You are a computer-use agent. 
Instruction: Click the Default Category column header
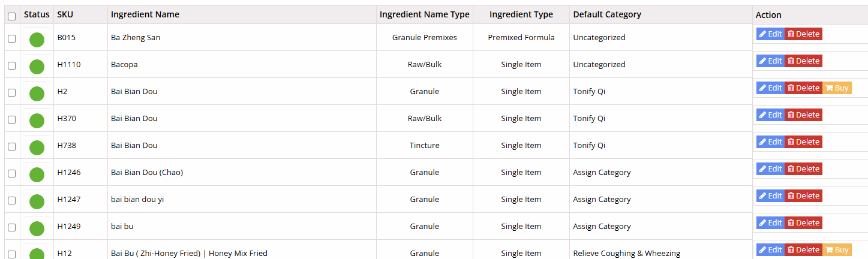point(607,14)
